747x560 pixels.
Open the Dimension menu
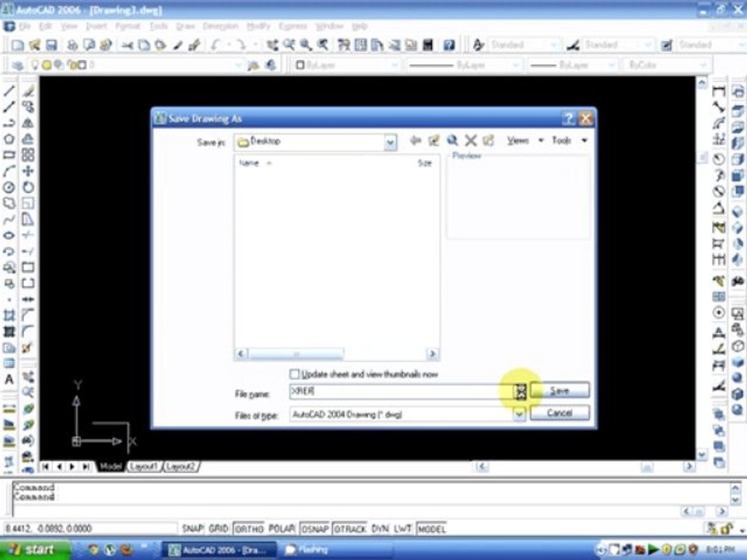220,26
